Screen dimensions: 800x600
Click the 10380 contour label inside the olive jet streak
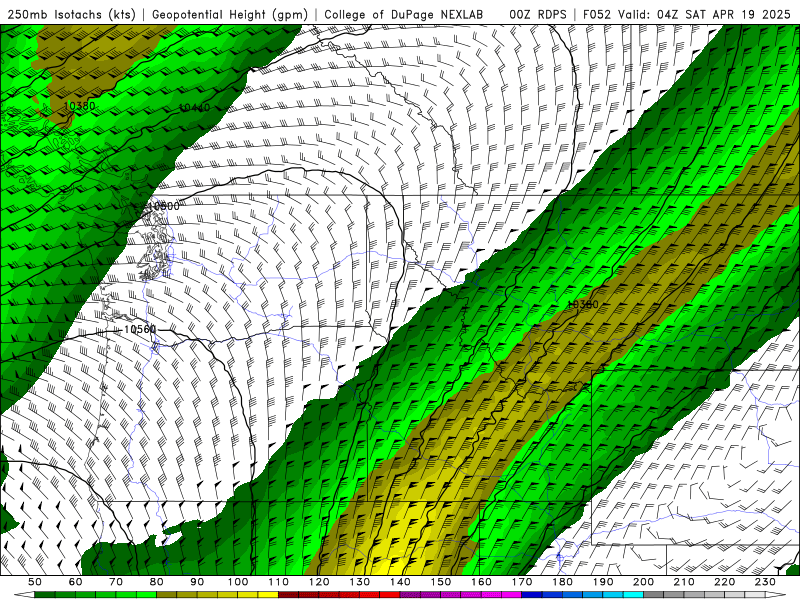point(583,305)
